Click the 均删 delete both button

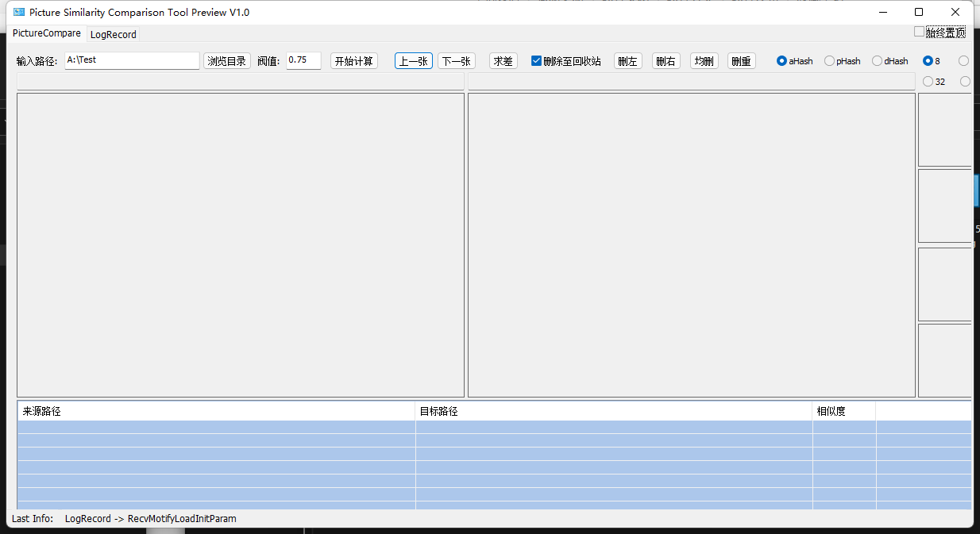click(704, 61)
